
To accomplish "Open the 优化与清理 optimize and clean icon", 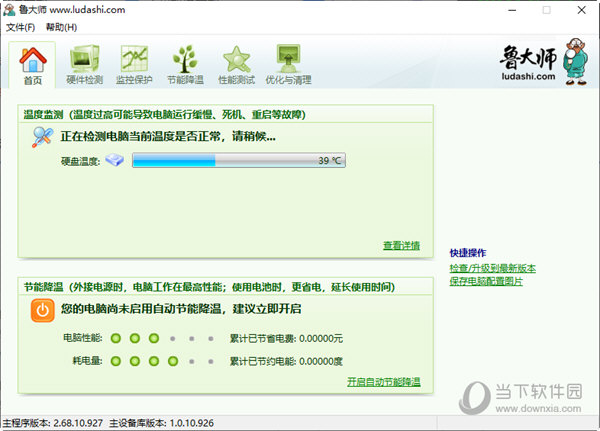I will (290, 62).
